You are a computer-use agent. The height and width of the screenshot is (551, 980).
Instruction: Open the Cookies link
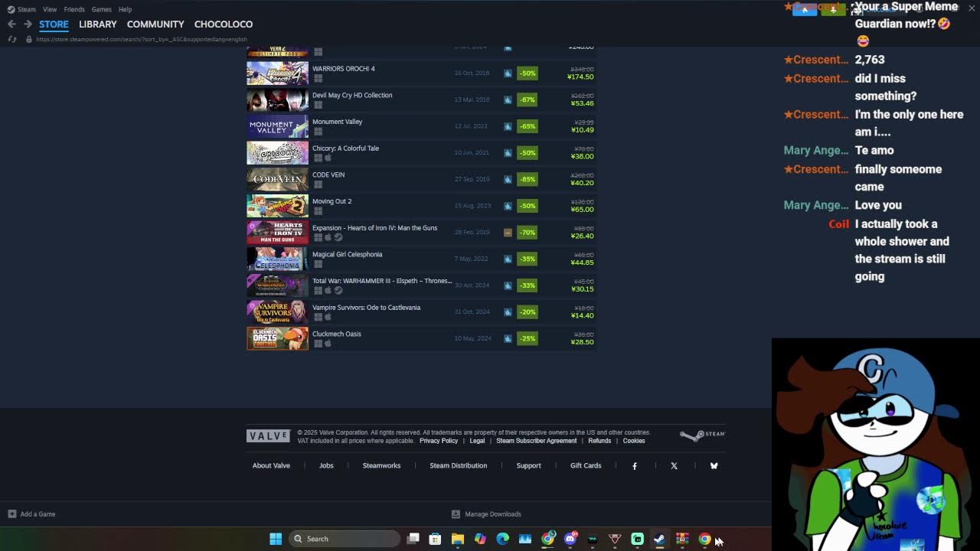pos(634,441)
